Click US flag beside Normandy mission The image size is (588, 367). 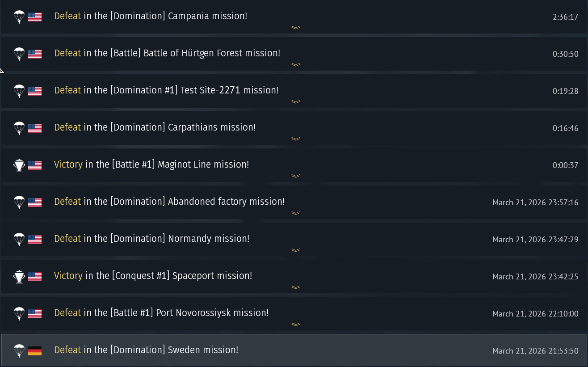point(35,240)
